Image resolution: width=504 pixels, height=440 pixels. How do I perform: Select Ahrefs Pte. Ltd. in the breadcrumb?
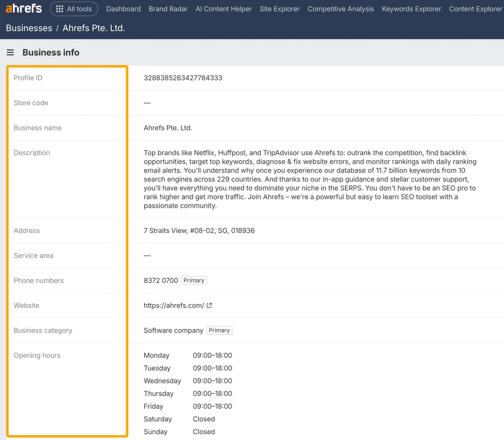coord(94,28)
